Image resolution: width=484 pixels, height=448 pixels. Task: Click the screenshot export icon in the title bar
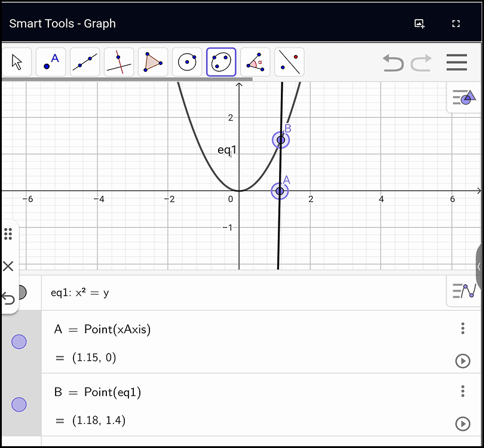pyautogui.click(x=419, y=23)
